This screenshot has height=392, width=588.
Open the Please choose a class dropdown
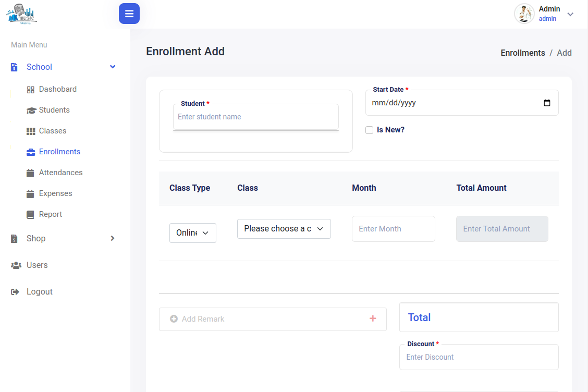[x=284, y=229]
